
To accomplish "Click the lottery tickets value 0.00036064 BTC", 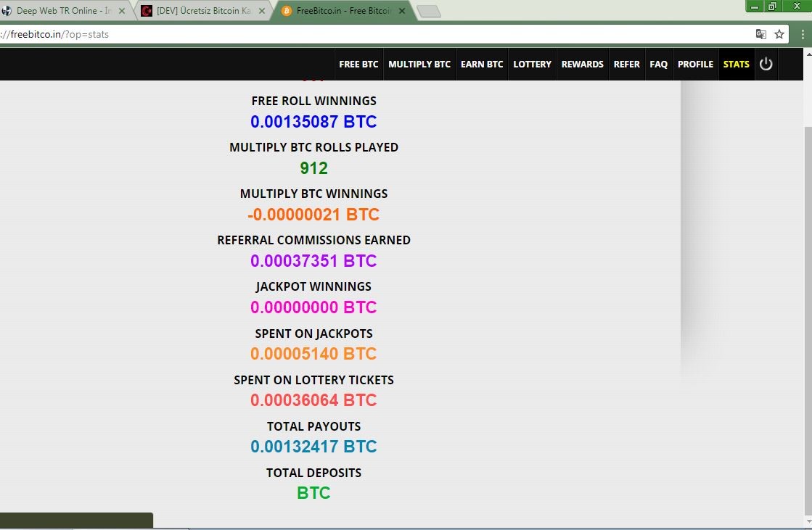I will [313, 400].
